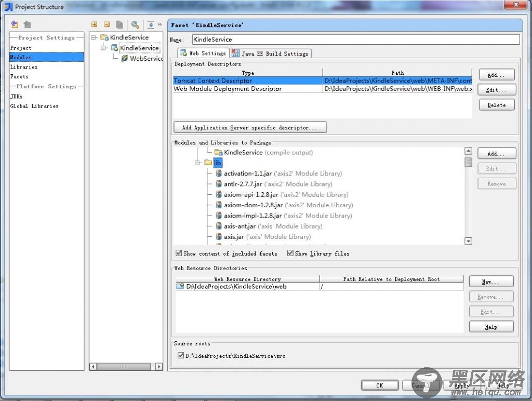
Task: Click Add Application Server specific descriptor
Action: click(250, 128)
